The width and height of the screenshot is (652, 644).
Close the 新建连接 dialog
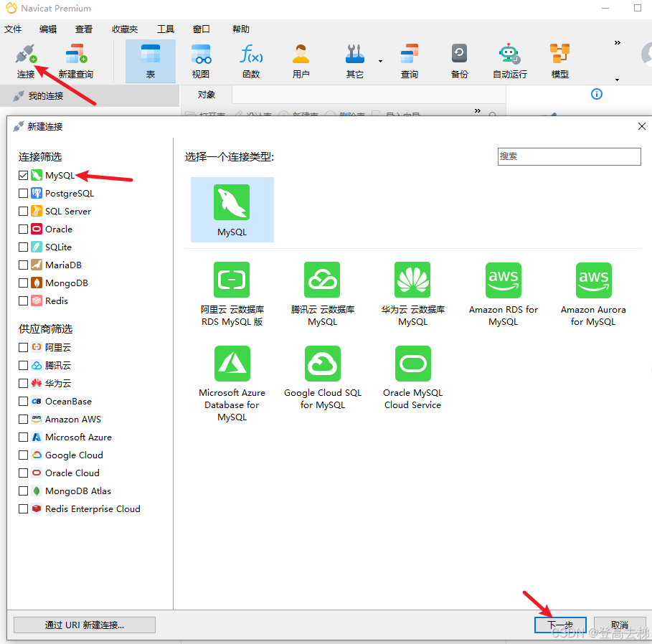click(x=642, y=126)
